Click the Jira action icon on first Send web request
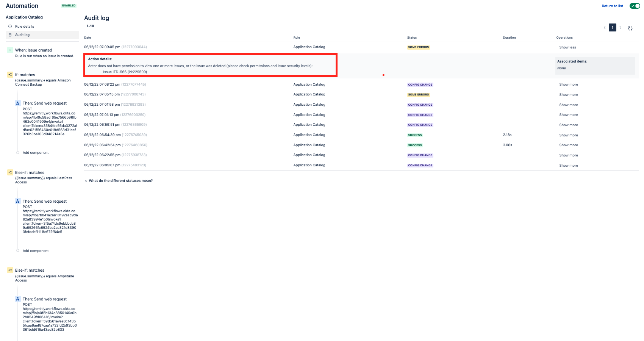644x341 pixels. (17, 103)
